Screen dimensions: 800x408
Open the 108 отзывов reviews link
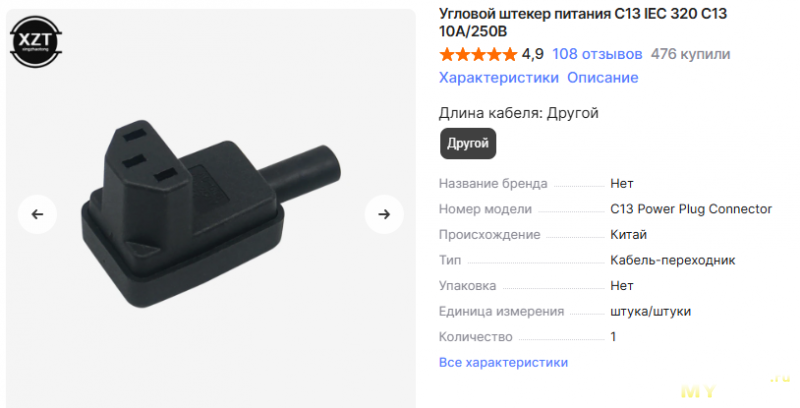(597, 54)
